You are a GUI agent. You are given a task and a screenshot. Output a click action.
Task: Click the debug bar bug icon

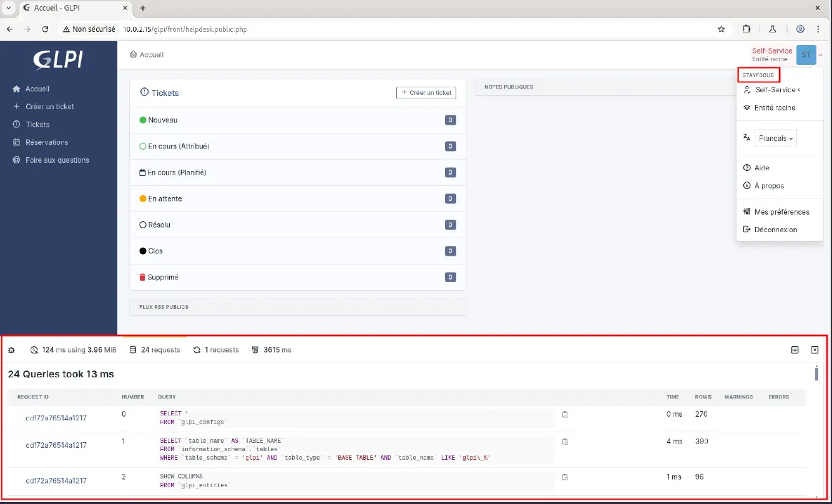click(11, 350)
